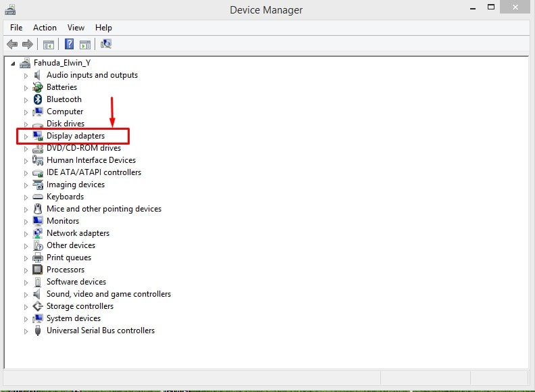This screenshot has height=392, width=535.
Task: Click the System devices icon
Action: [38, 318]
